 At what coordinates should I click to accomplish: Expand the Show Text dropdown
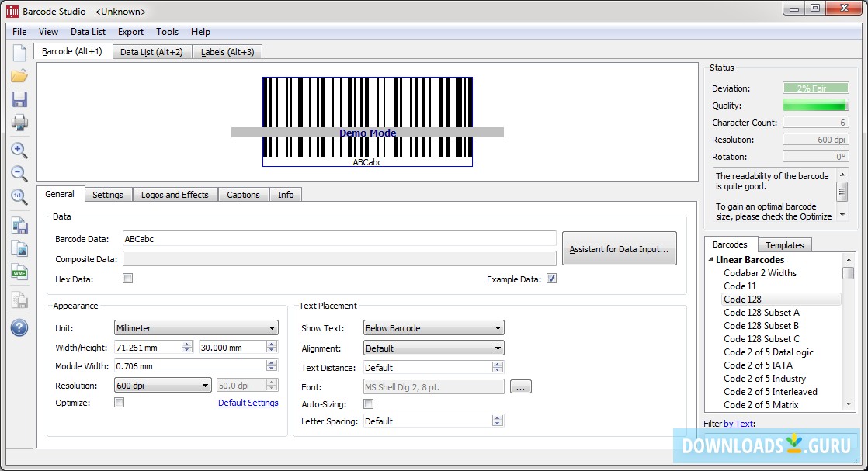click(x=432, y=328)
